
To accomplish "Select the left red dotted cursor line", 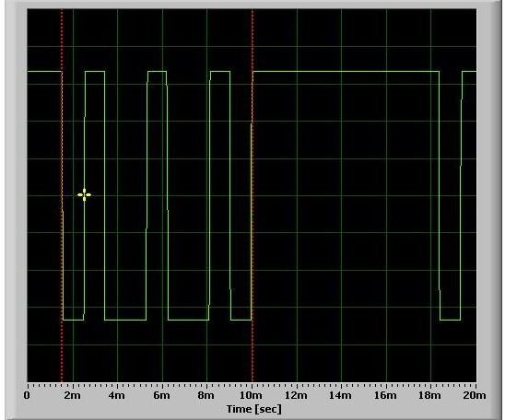I will [x=62, y=195].
